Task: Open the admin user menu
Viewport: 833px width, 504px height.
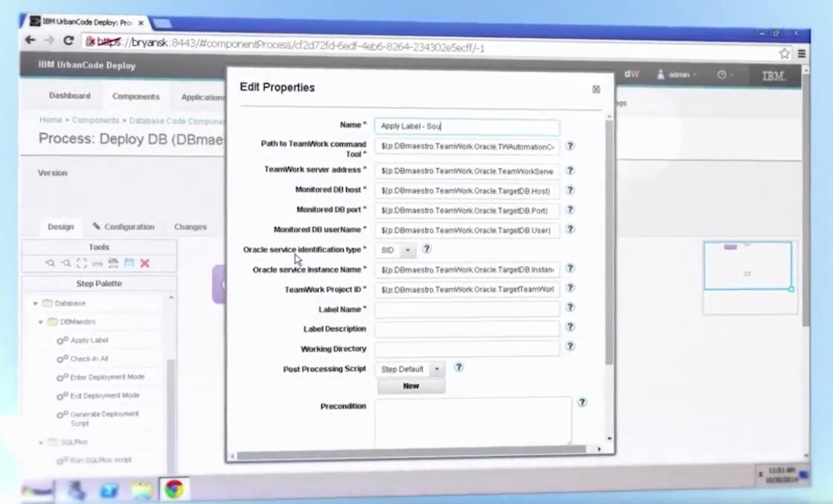Action: (677, 74)
